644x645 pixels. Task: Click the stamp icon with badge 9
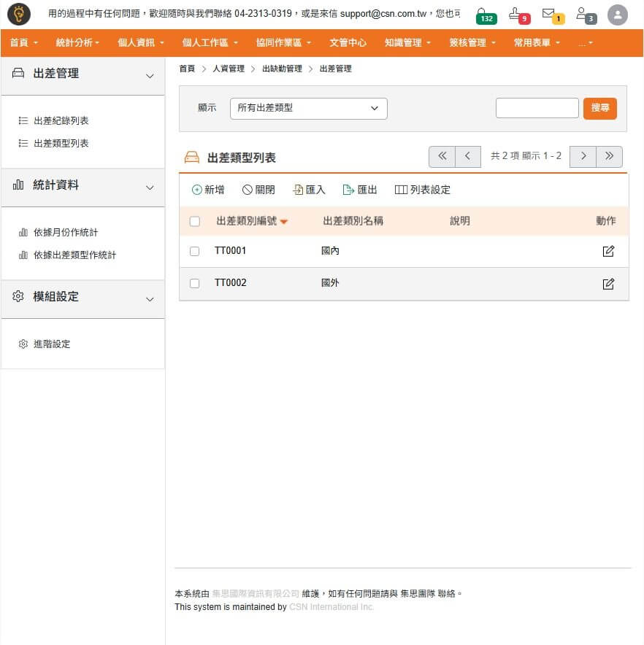tap(516, 14)
